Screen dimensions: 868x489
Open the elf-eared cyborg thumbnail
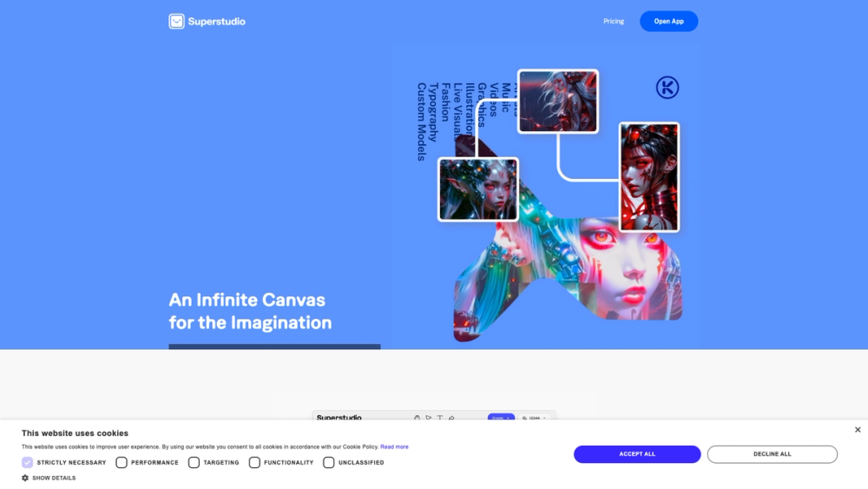coord(477,189)
